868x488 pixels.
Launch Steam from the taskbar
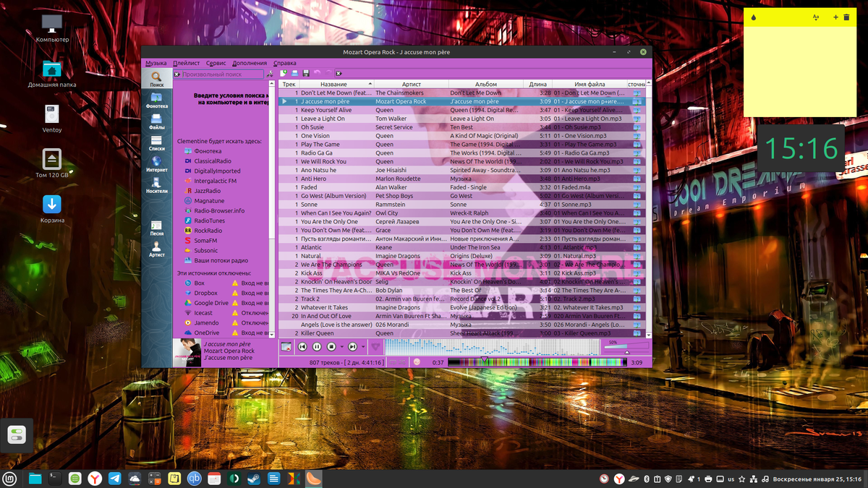253,479
